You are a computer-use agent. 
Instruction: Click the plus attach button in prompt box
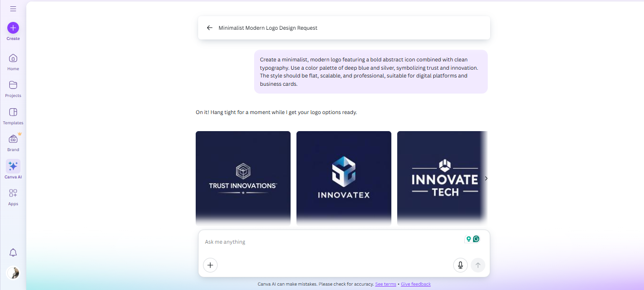(x=210, y=265)
